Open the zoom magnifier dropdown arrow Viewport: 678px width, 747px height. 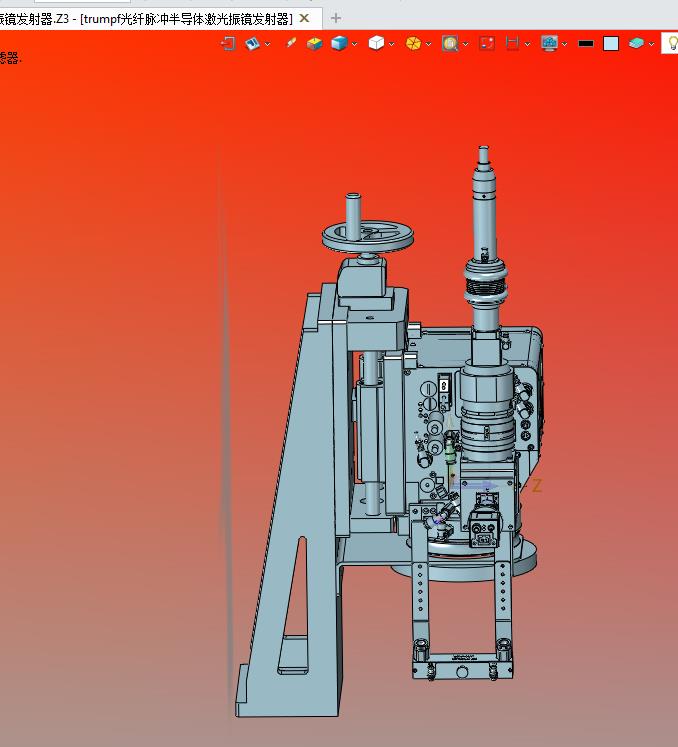465,44
